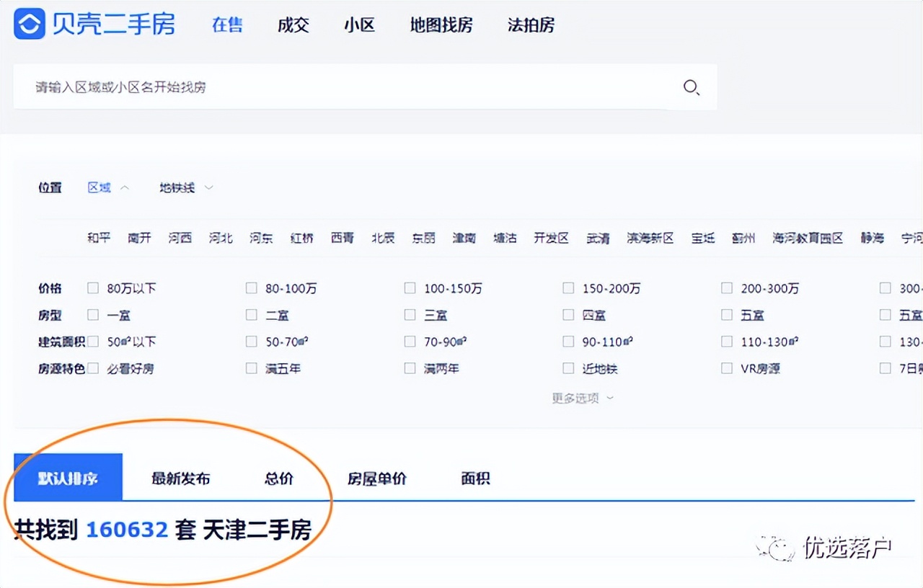Select the 和平 district filter
Viewport: 923px width, 588px height.
(x=98, y=238)
